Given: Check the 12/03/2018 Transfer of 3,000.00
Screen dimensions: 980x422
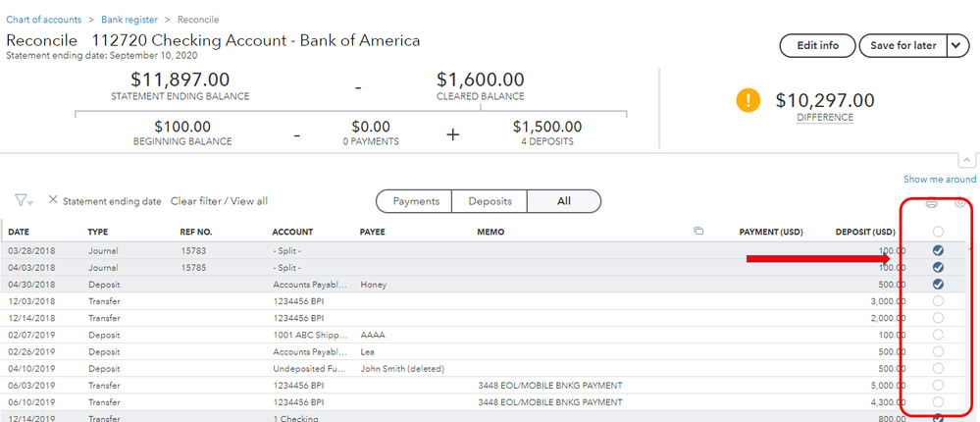Looking at the screenshot, I should click(938, 300).
